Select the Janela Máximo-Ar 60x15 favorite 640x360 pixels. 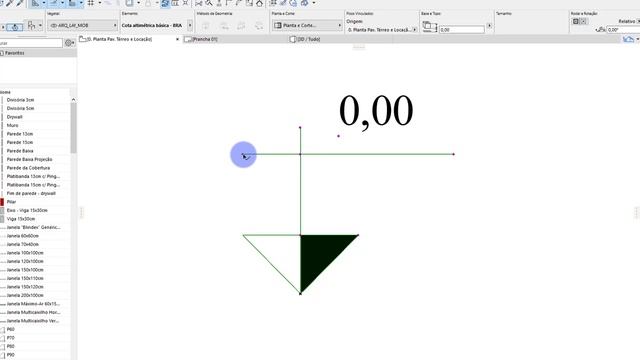pos(33,304)
